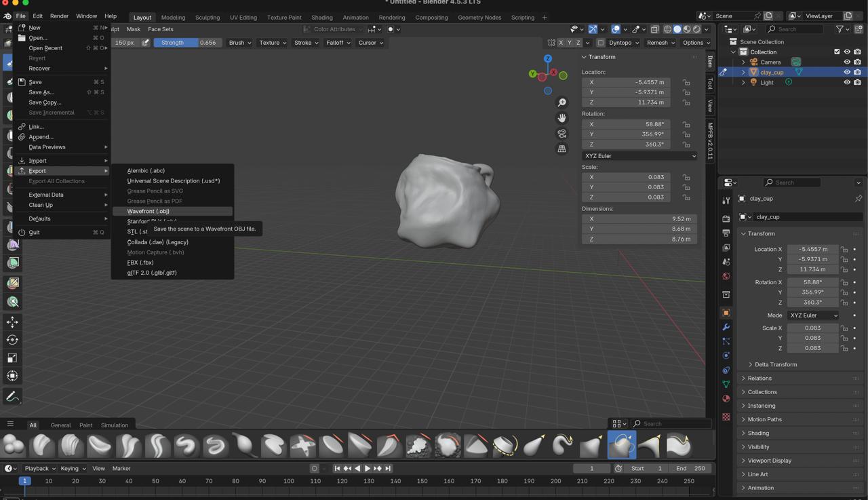The width and height of the screenshot is (868, 500).
Task: Switch perspective with the grid icon
Action: (561, 149)
